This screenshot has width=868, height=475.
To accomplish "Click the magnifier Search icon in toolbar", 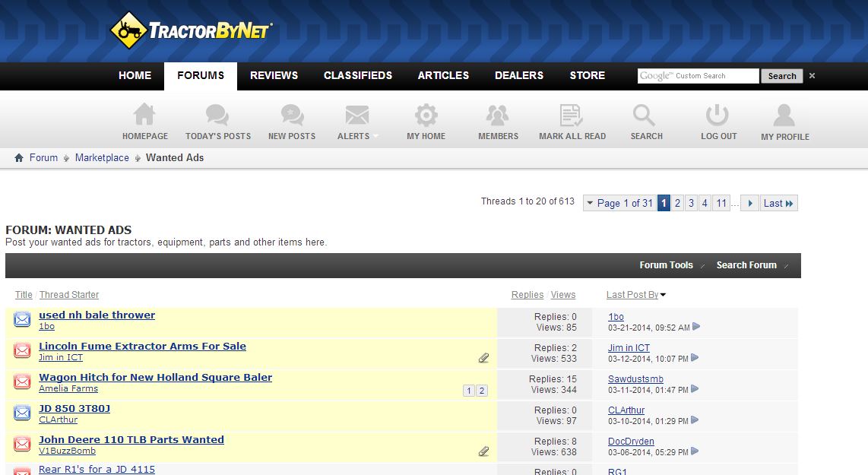I will 645,116.
